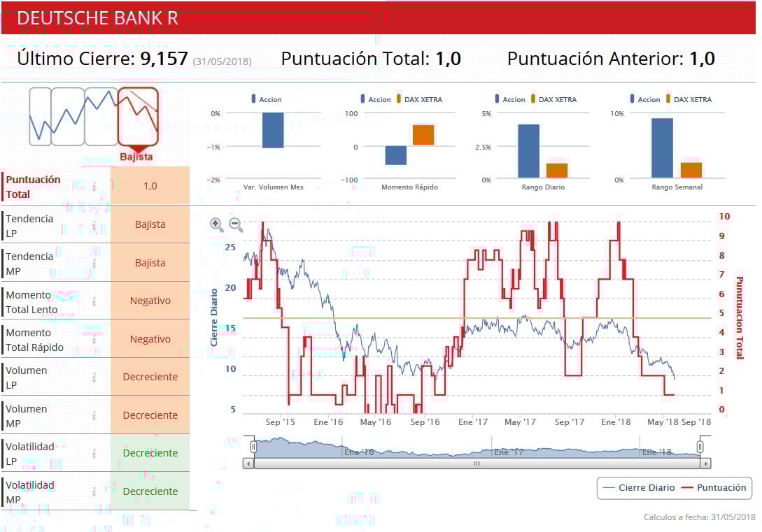The height and width of the screenshot is (532, 762).
Task: Click info icon beside Momento Total Lento
Action: 94,301
